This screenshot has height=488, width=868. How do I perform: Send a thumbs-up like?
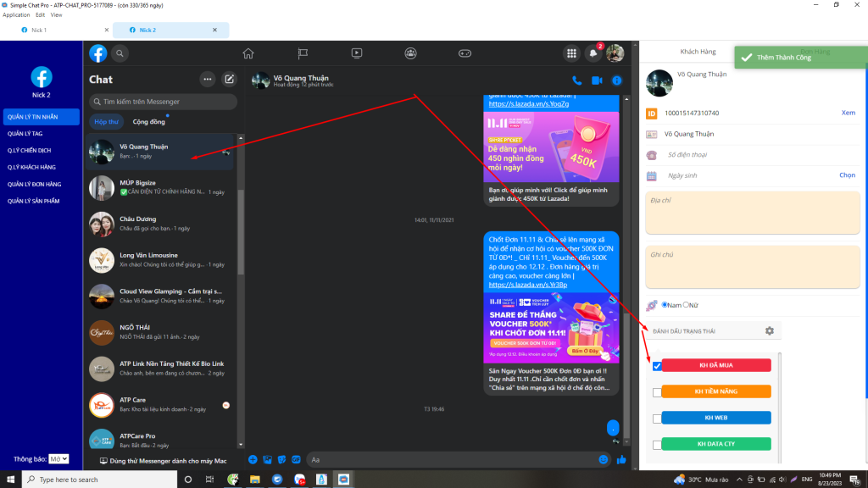point(621,460)
